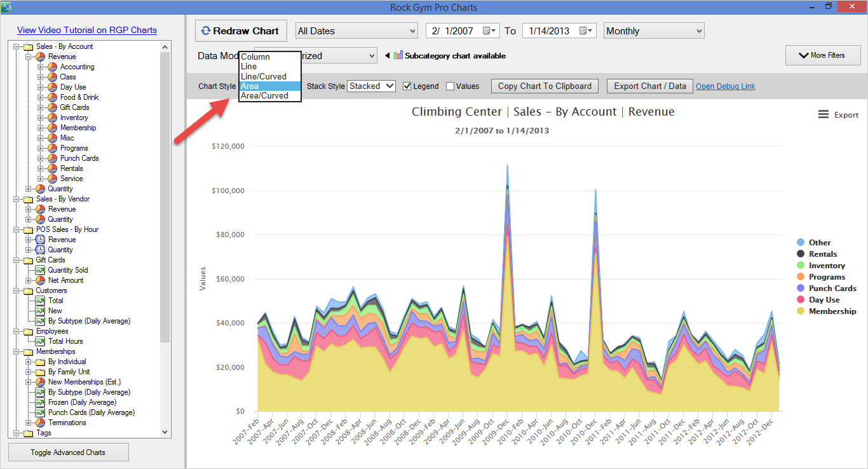Click Copy Chart To Clipboard button
This screenshot has width=868, height=469.
point(545,86)
